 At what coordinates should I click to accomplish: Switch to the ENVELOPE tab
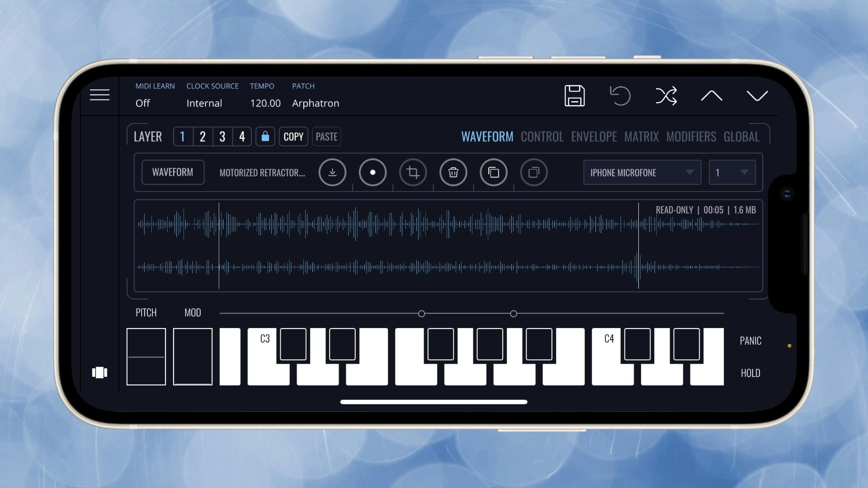tap(593, 136)
